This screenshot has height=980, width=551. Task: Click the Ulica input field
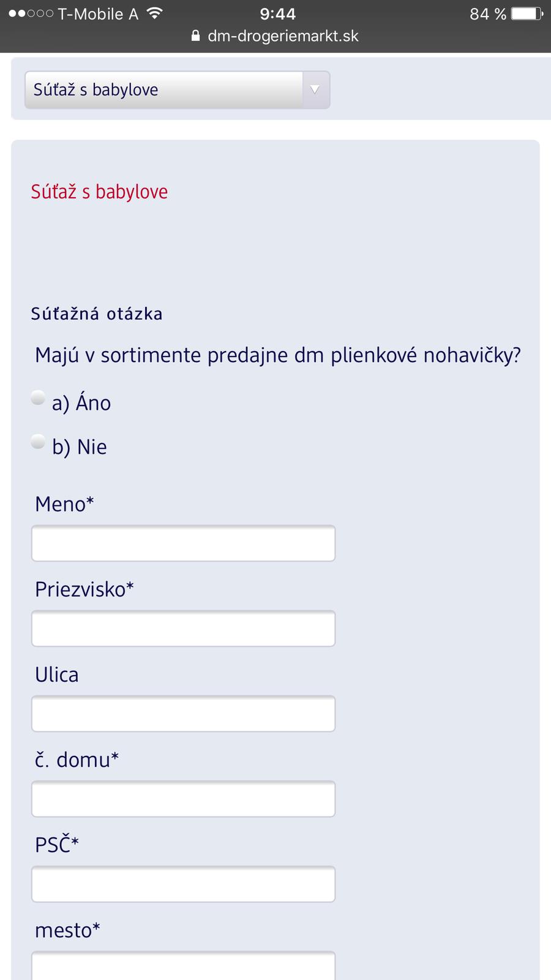tap(183, 714)
